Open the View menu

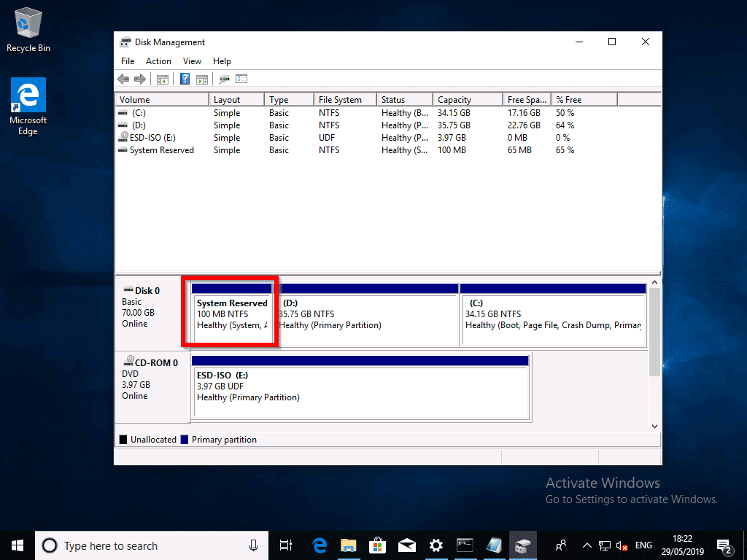192,61
